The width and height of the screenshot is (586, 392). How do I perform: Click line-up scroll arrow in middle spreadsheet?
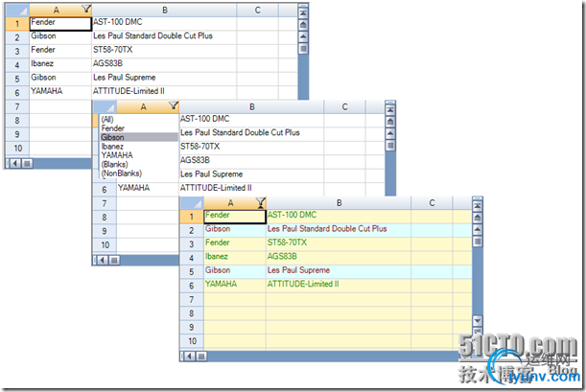click(x=390, y=133)
